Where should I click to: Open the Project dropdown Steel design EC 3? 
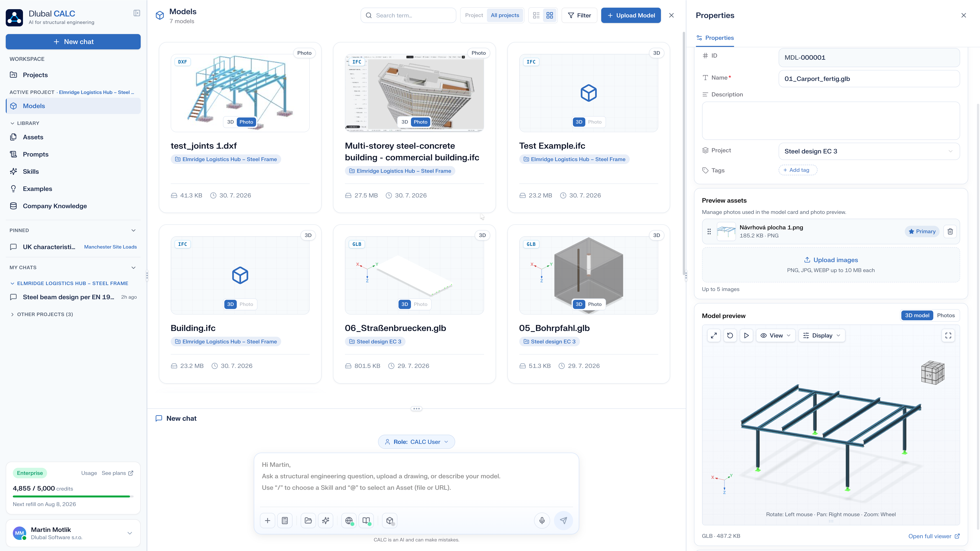pyautogui.click(x=869, y=151)
